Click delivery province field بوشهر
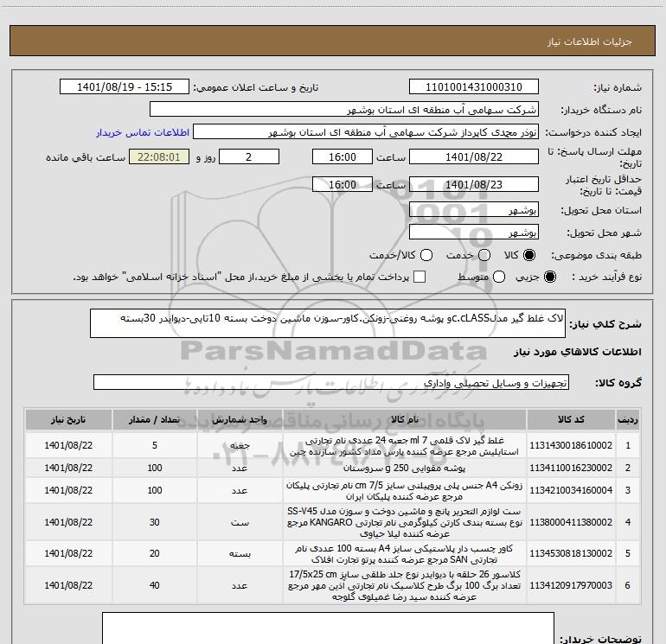The width and height of the screenshot is (666, 644). coord(474,210)
